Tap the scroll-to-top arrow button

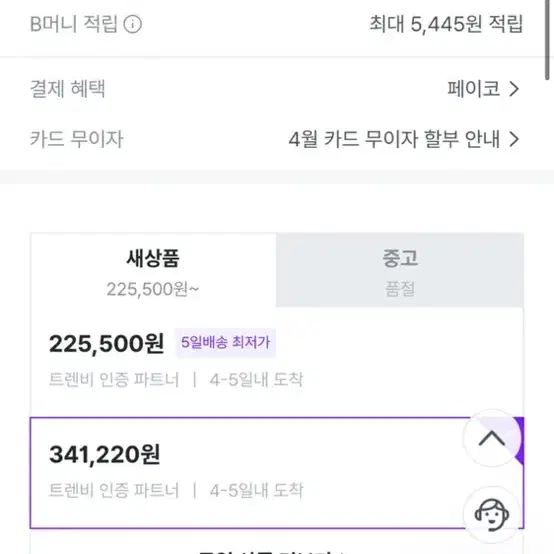click(x=492, y=438)
